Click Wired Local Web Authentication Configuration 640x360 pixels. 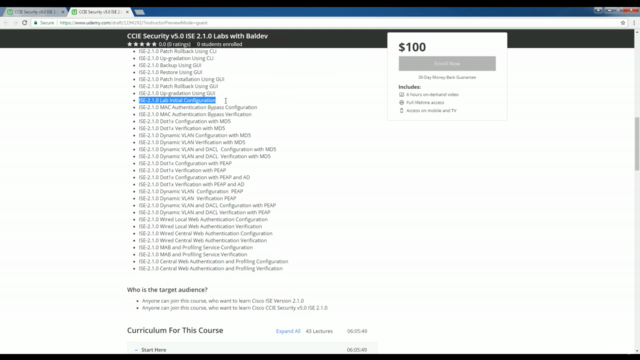coord(203,219)
